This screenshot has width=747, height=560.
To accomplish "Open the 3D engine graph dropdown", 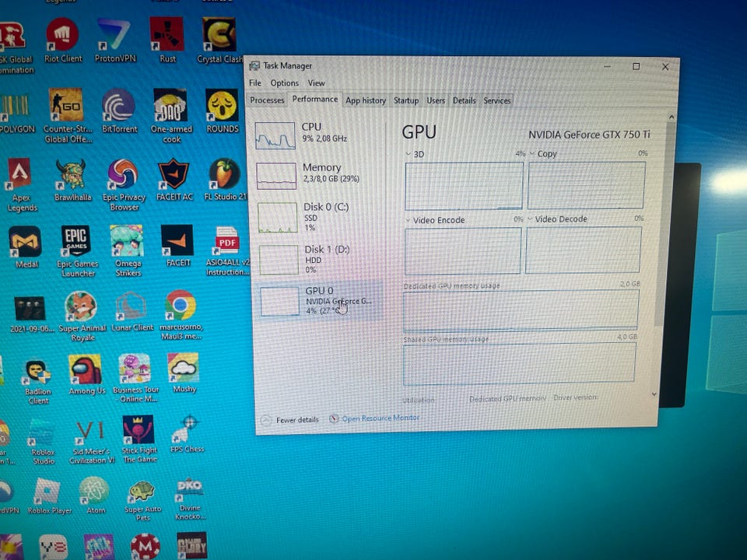I will tap(409, 154).
